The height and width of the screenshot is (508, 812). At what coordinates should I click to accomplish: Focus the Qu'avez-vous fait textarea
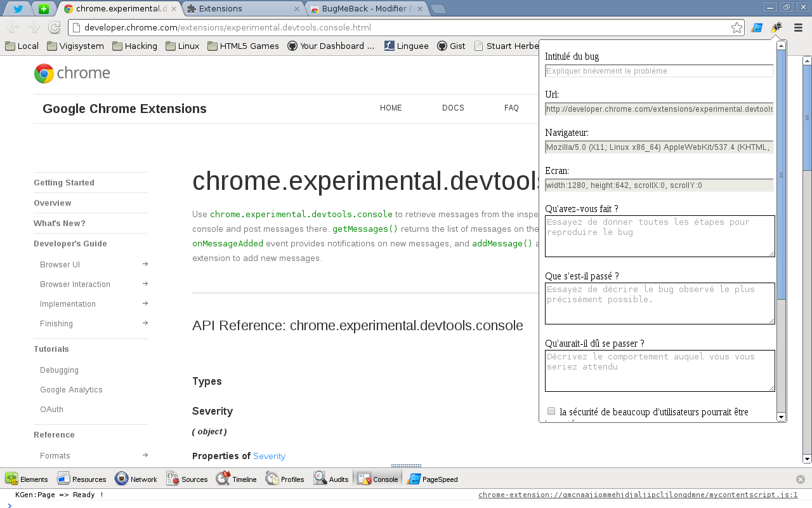point(660,236)
